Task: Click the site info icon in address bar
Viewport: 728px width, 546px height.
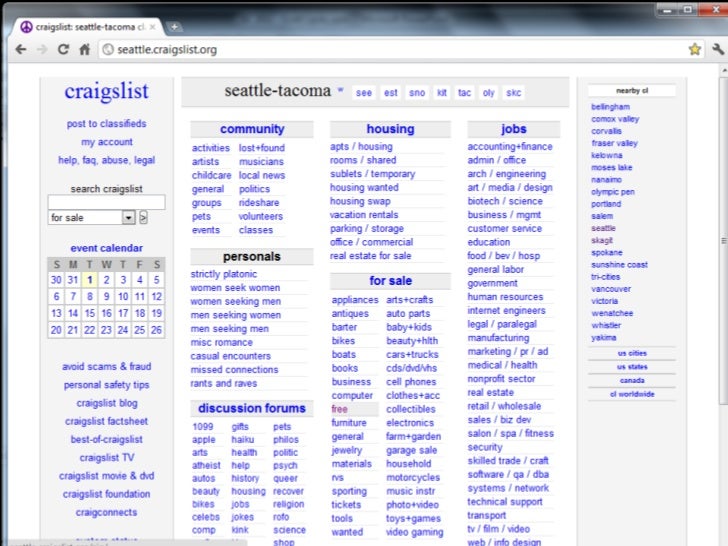Action: (108, 49)
